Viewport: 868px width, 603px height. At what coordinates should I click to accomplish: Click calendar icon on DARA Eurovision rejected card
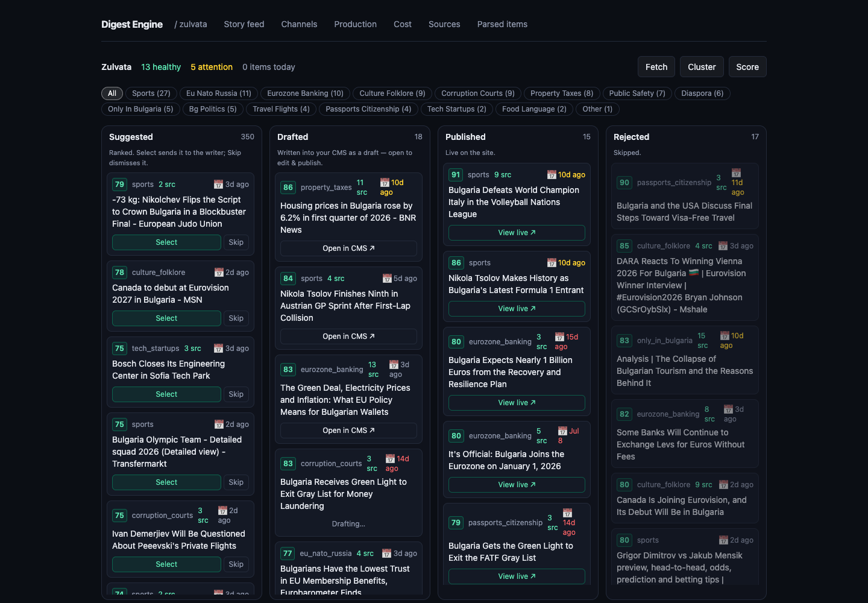point(723,246)
